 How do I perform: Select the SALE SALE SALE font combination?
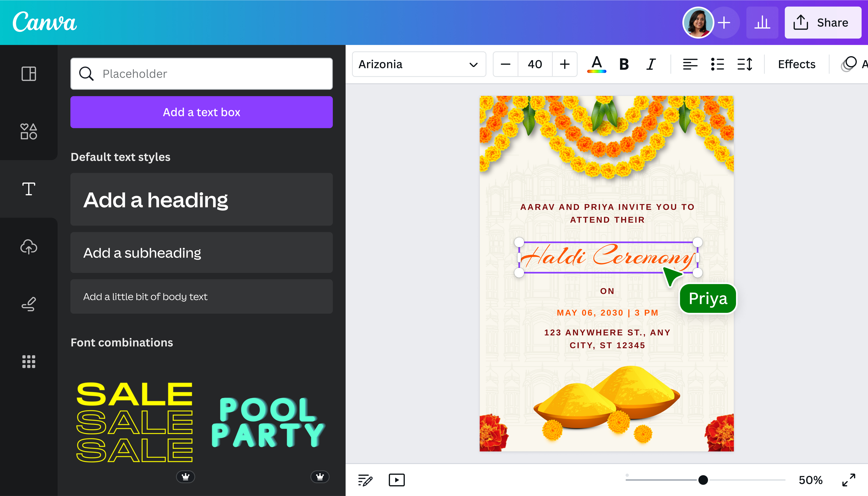[x=135, y=422]
